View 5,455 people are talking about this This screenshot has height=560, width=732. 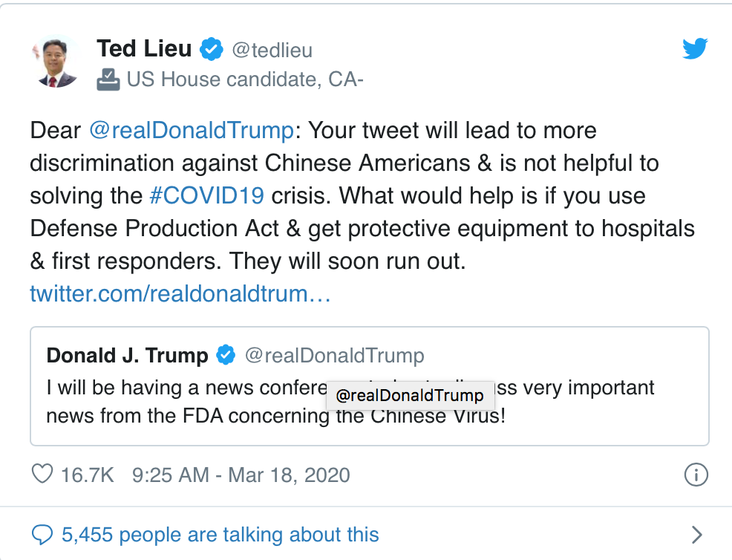220,534
